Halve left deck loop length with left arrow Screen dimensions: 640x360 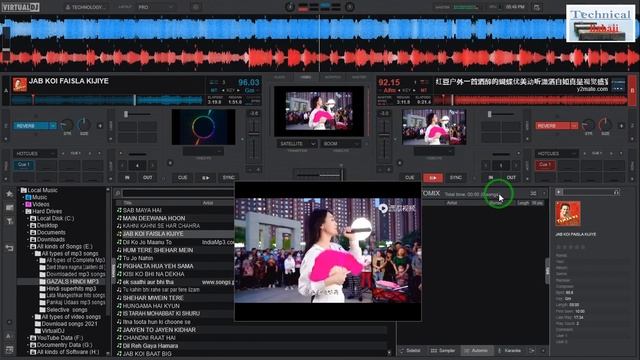tap(122, 165)
